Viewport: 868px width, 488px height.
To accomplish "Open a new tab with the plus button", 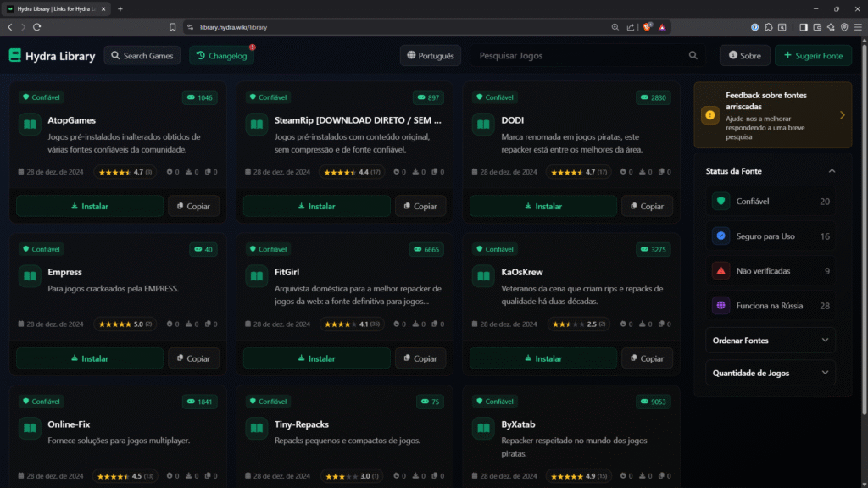I will click(120, 8).
